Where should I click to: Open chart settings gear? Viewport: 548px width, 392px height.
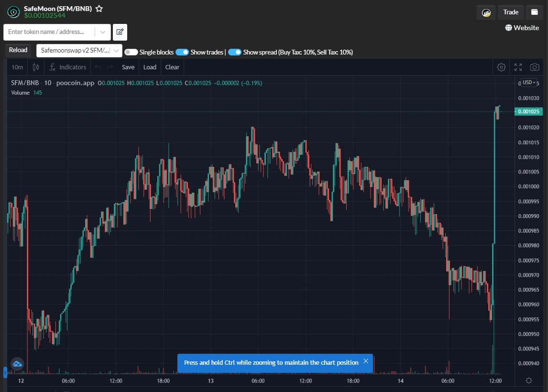point(501,67)
